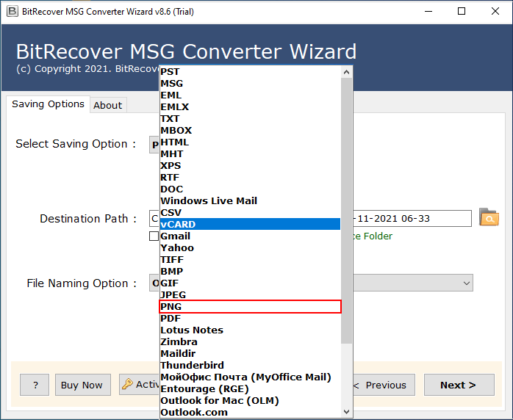Choose Yahoo as saving option
Image resolution: width=513 pixels, height=420 pixels.
[250, 247]
